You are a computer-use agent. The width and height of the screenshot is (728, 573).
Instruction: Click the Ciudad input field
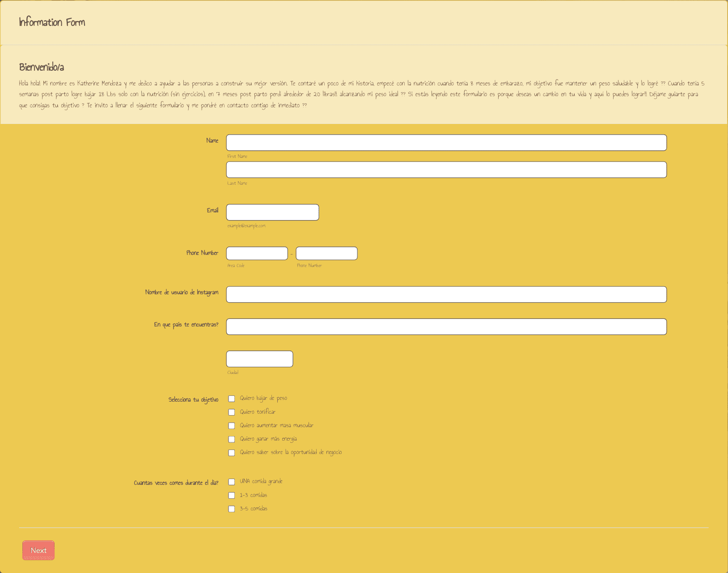tap(259, 359)
